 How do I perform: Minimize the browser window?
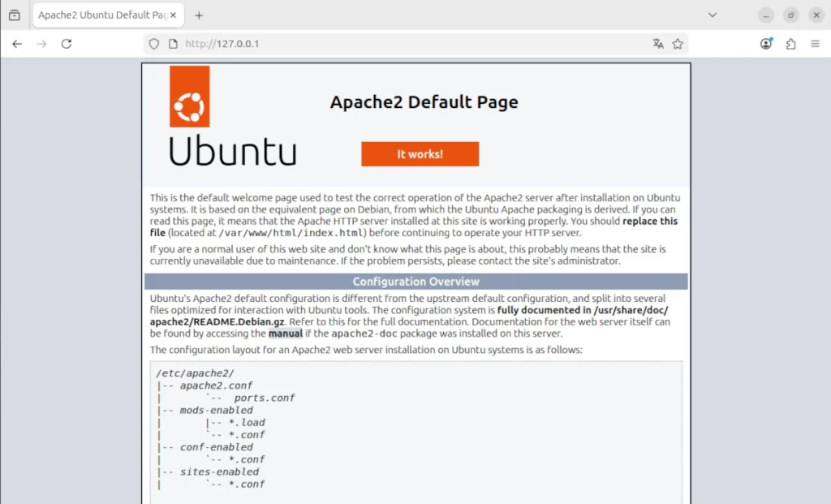pos(766,15)
